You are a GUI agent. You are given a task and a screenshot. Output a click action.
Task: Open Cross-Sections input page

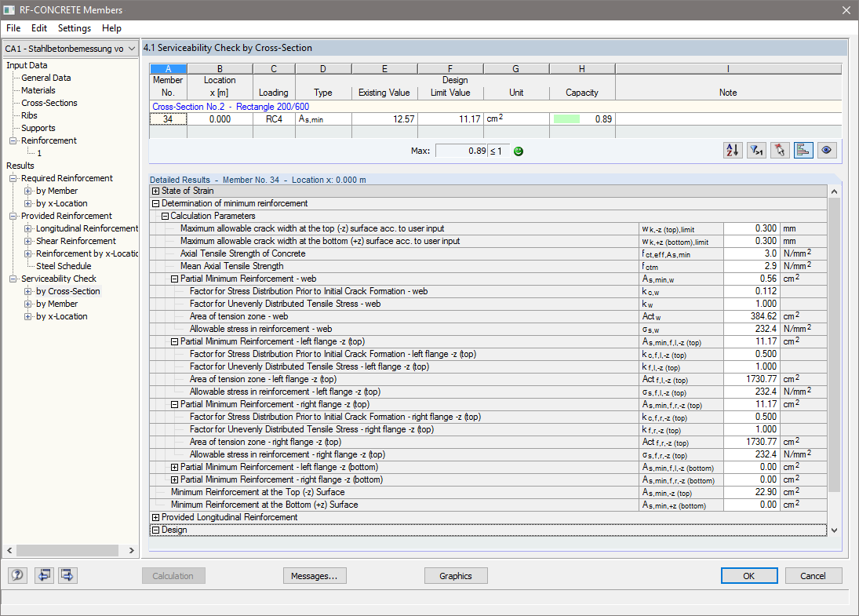click(x=49, y=103)
